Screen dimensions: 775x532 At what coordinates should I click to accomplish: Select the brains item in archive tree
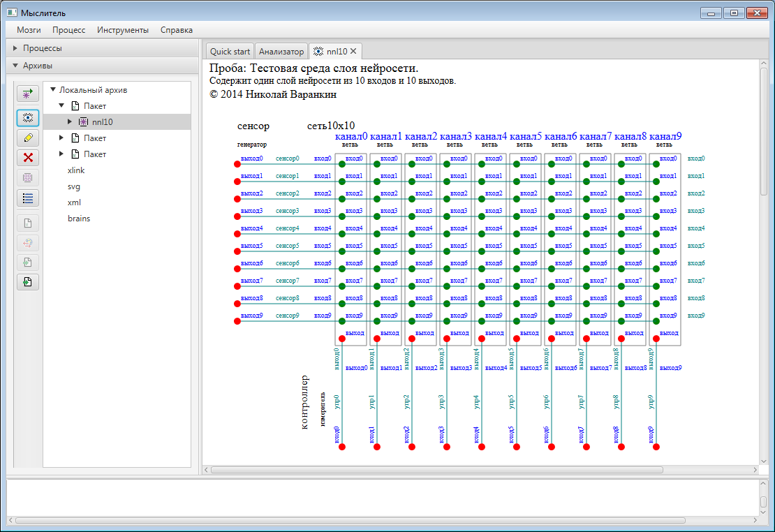tap(78, 219)
